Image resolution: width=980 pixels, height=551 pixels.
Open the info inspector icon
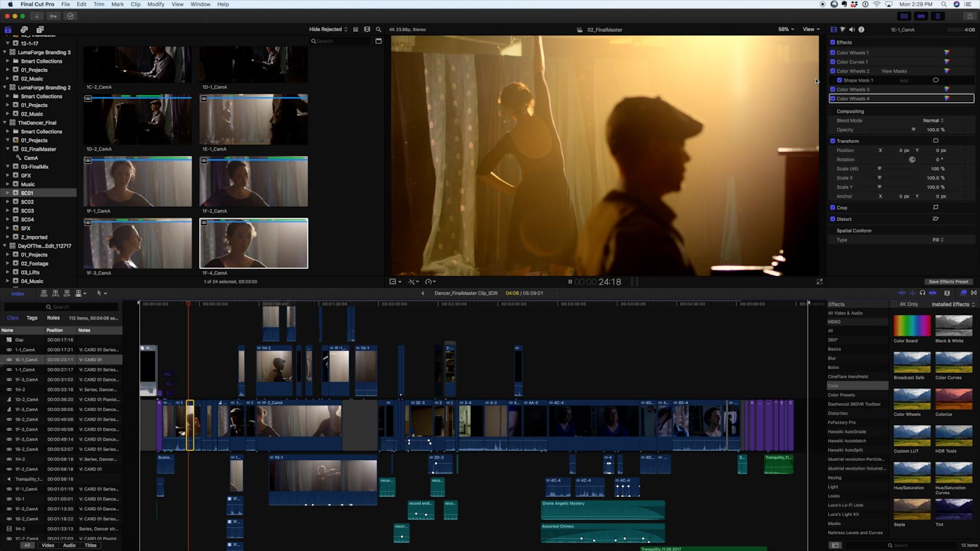[861, 29]
